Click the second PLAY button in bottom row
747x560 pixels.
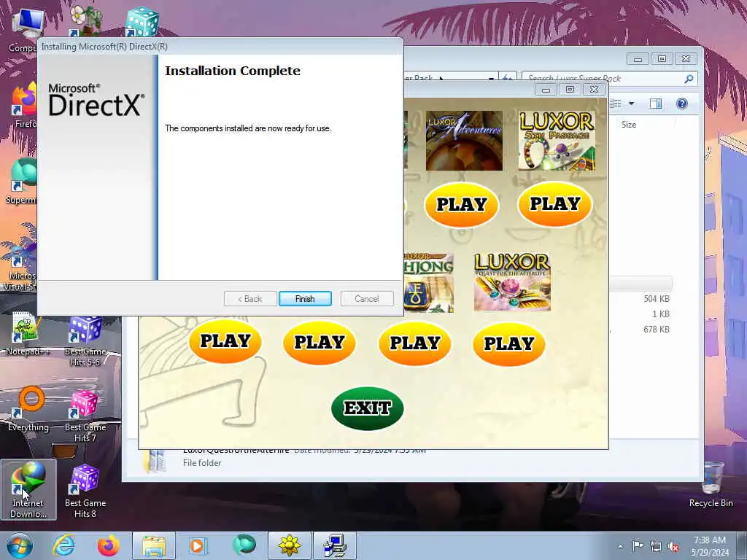coord(320,342)
